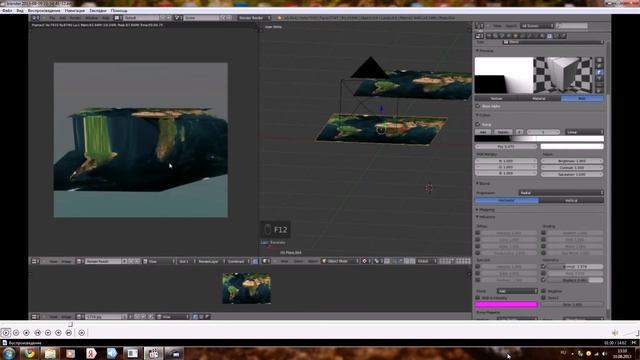Select Both preview button
This screenshot has height=360, width=640.
tap(582, 98)
